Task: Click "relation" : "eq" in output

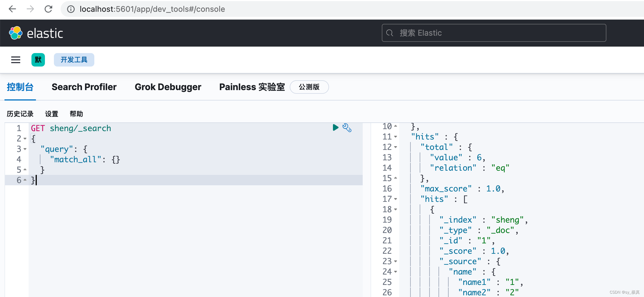Action: point(470,168)
